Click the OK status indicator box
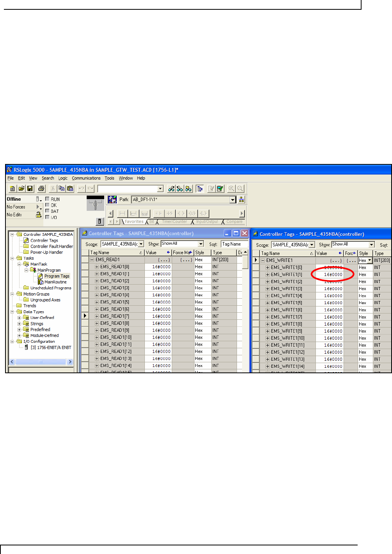The image size is (392, 554). [x=47, y=205]
